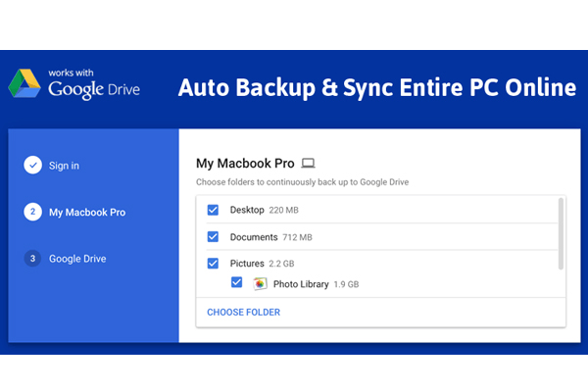
Task: Go to the Sign in step label
Action: coord(65,166)
